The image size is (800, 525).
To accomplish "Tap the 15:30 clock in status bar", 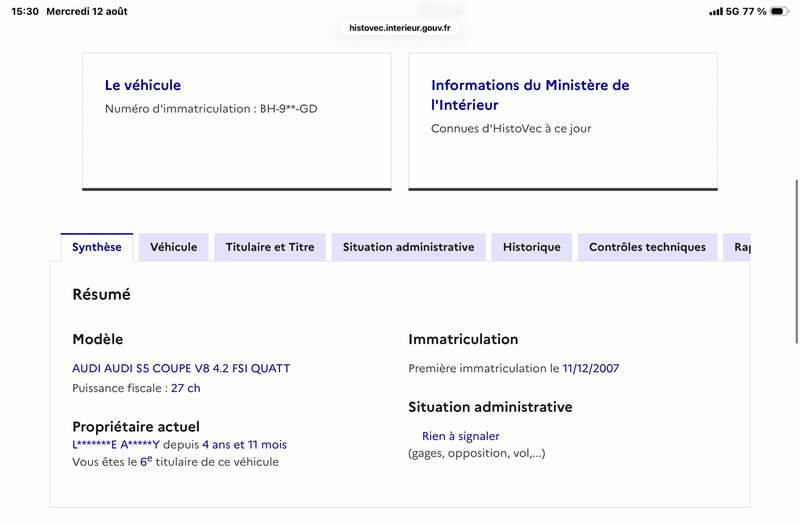I will point(25,11).
